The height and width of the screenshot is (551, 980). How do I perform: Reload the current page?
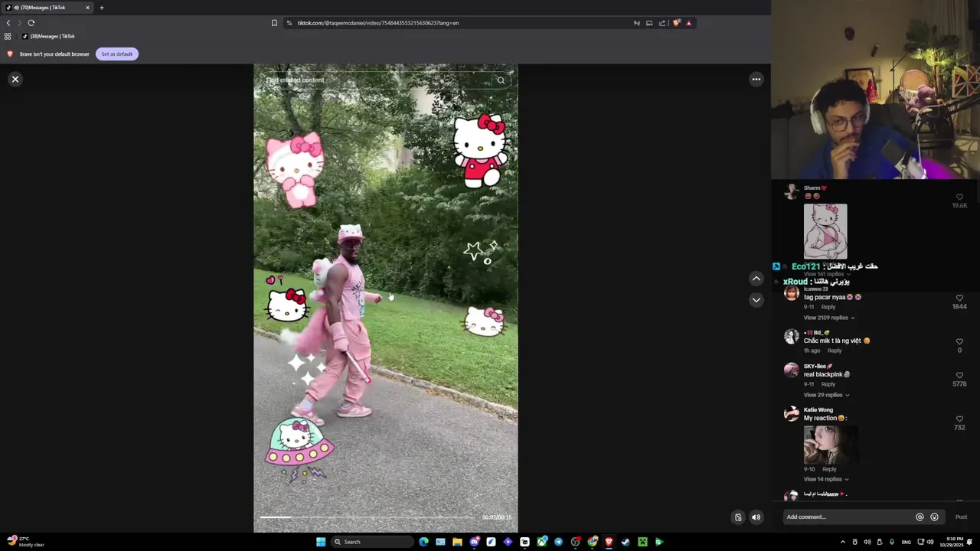tap(31, 23)
